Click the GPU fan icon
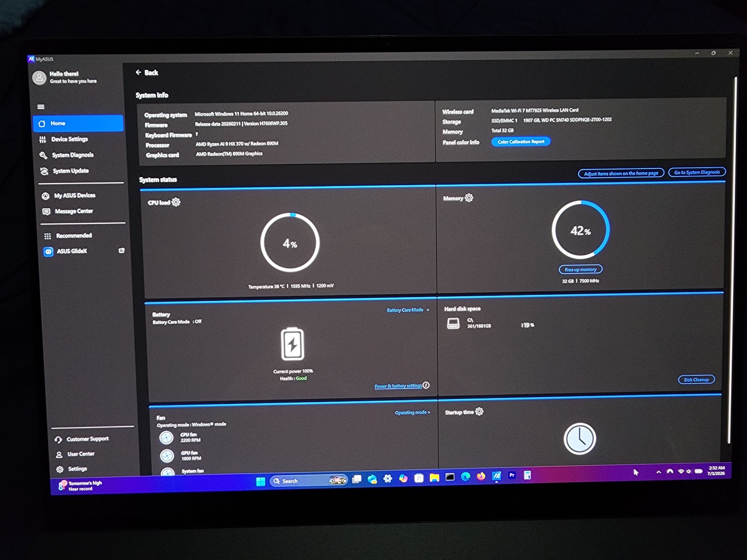Viewport: 747px width, 560px height. pos(167,455)
